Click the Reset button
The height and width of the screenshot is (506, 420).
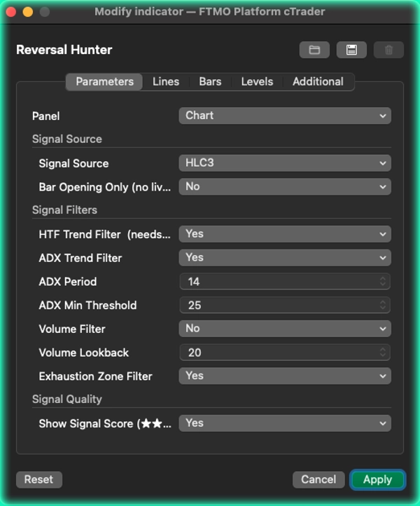point(39,479)
